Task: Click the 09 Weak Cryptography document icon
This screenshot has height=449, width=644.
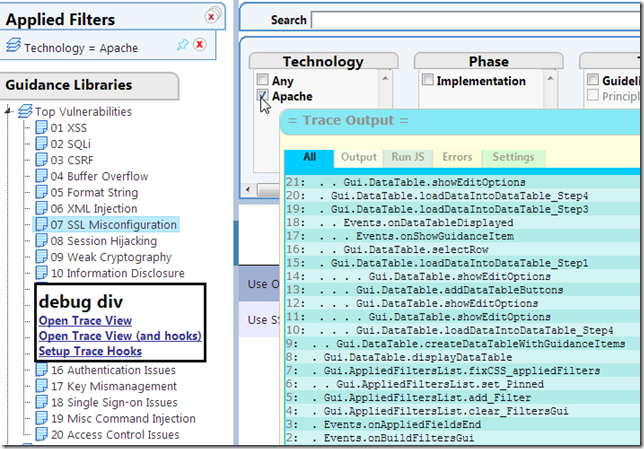Action: click(x=41, y=257)
